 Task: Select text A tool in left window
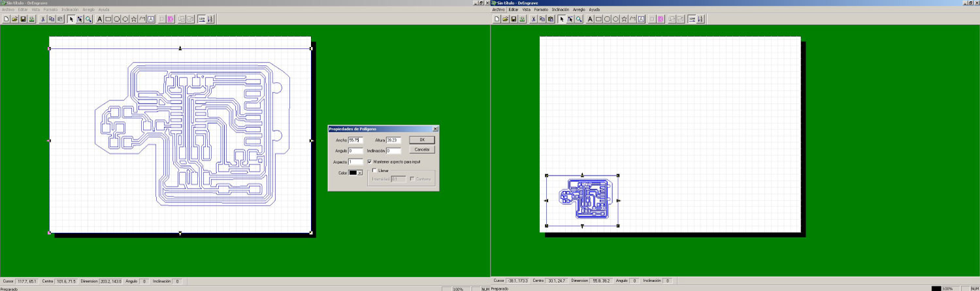click(x=100, y=19)
